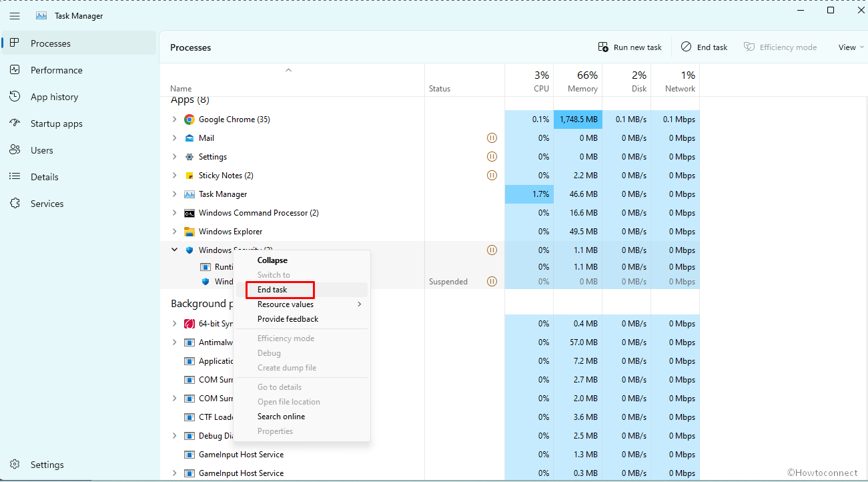868x482 pixels.
Task: Sort processes by the Name column
Action: click(x=181, y=89)
